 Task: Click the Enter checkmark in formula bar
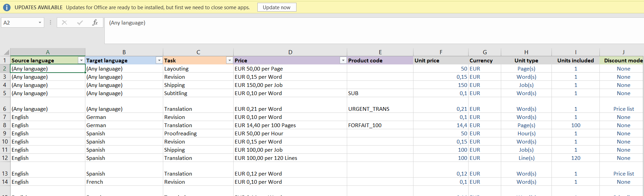click(x=80, y=22)
